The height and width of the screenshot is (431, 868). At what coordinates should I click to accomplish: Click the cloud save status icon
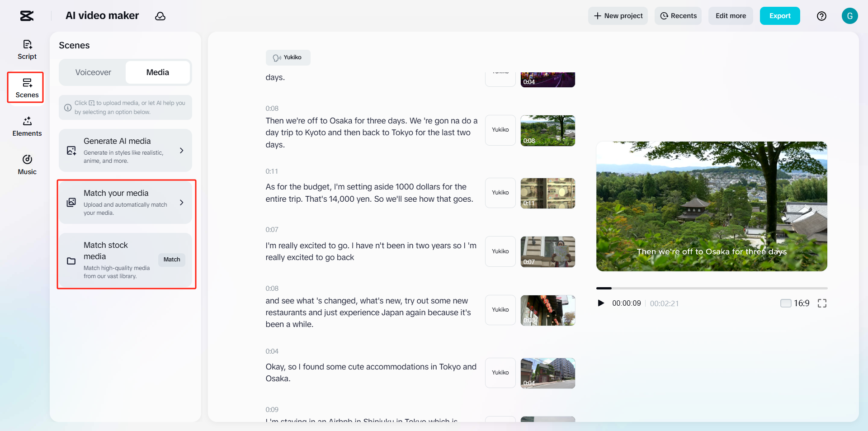coord(160,16)
